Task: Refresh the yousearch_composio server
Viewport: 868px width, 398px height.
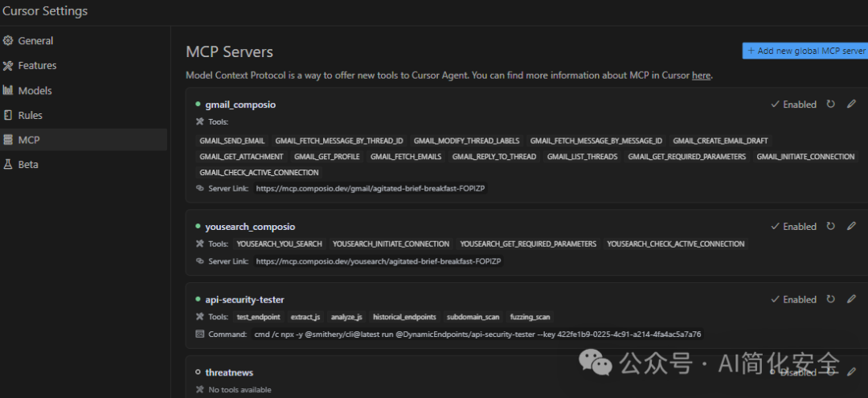Action: tap(830, 227)
